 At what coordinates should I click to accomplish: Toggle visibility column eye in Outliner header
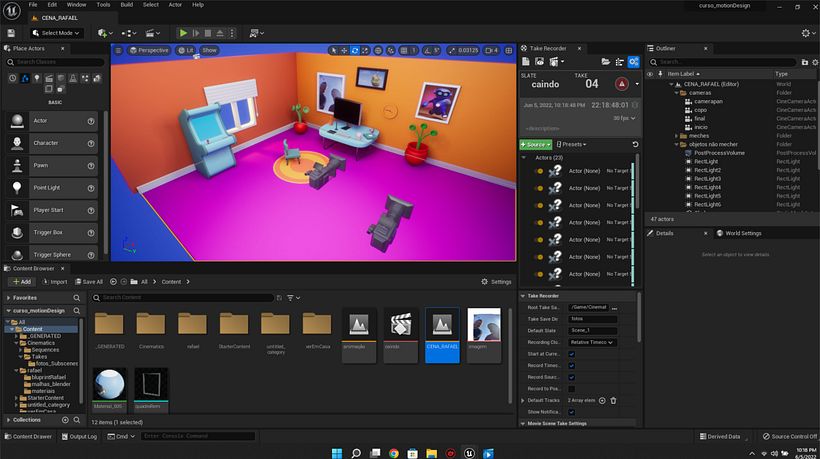click(x=650, y=74)
